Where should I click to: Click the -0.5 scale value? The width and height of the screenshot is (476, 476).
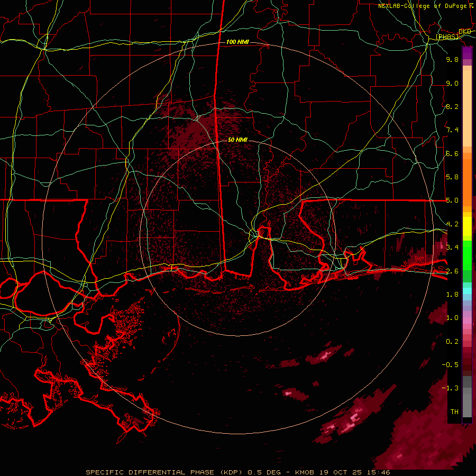pos(450,364)
